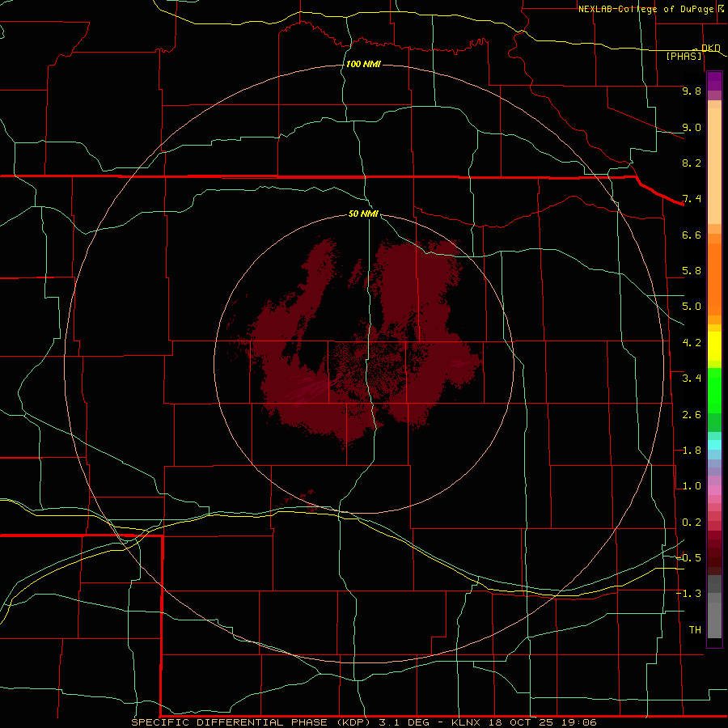Click the 0.2 value on color scale

[692, 523]
